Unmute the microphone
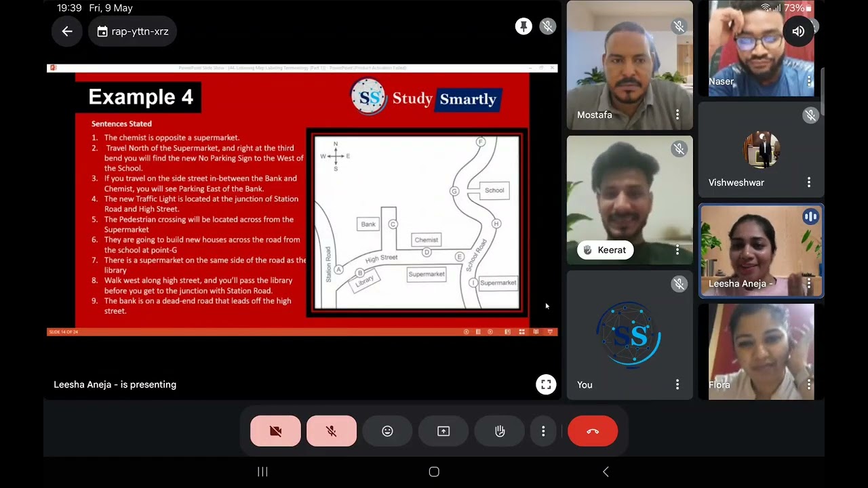The width and height of the screenshot is (868, 488). pos(332,431)
